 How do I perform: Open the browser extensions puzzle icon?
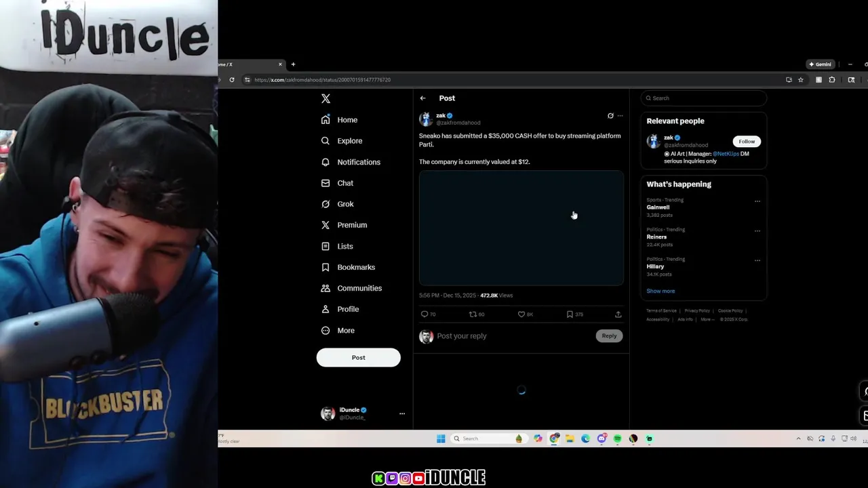832,80
